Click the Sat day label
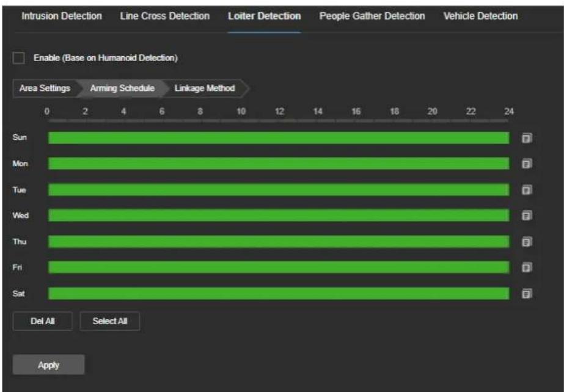The width and height of the screenshot is (564, 392). [19, 294]
